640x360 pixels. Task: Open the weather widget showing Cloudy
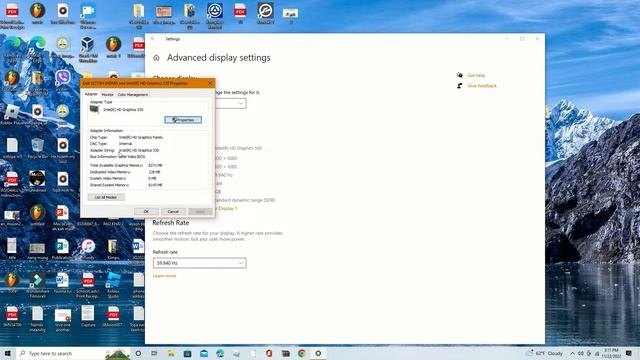[x=545, y=353]
